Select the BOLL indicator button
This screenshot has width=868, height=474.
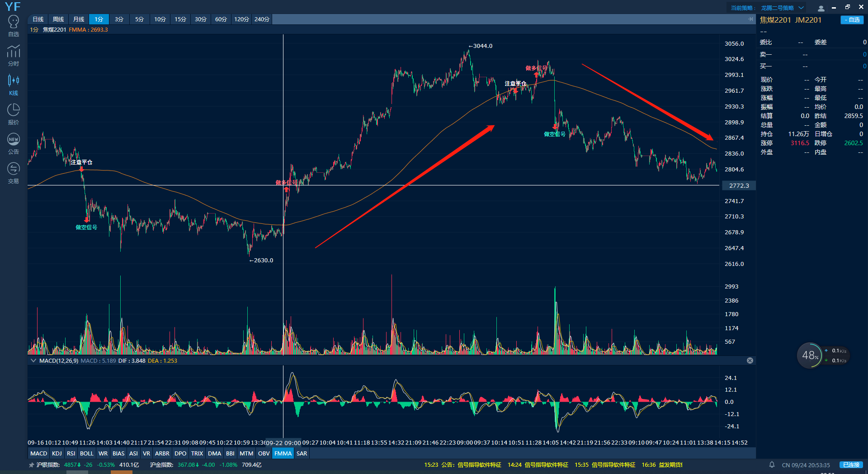pos(86,453)
